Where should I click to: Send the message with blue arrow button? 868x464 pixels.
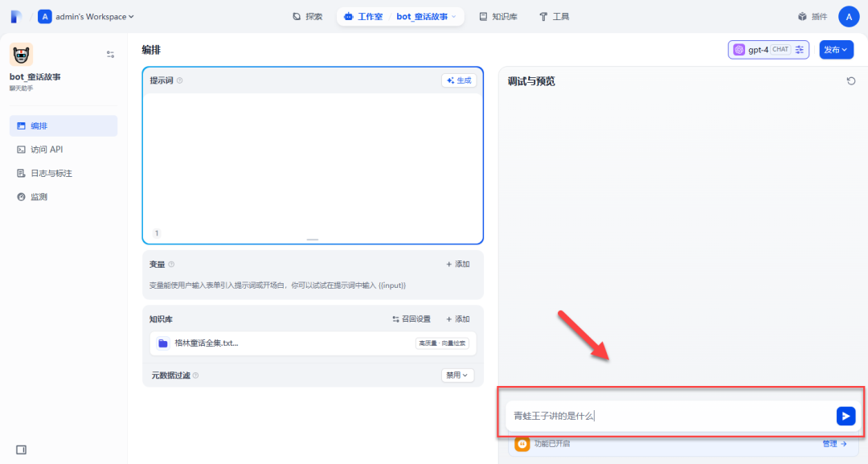click(x=845, y=416)
